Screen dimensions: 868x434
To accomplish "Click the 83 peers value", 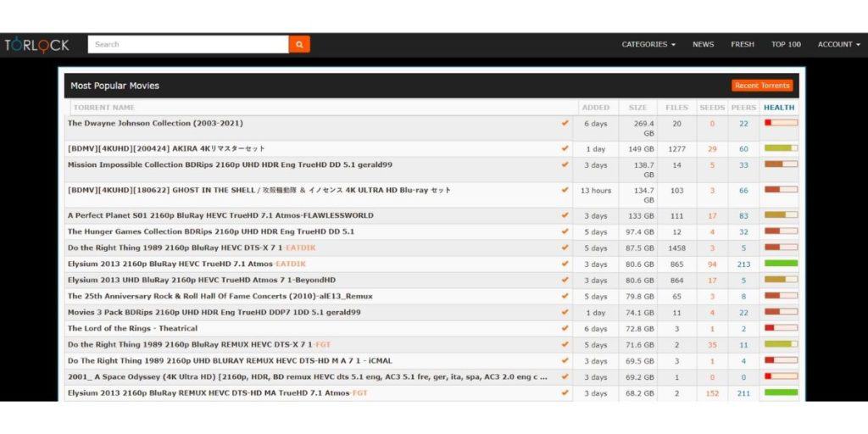I will coord(743,216).
